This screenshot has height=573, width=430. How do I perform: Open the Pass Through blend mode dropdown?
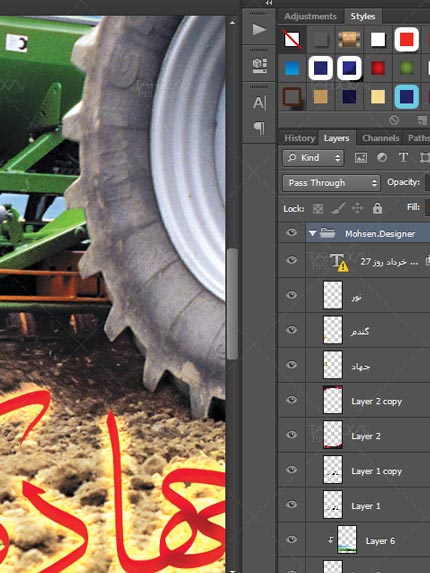(x=331, y=183)
